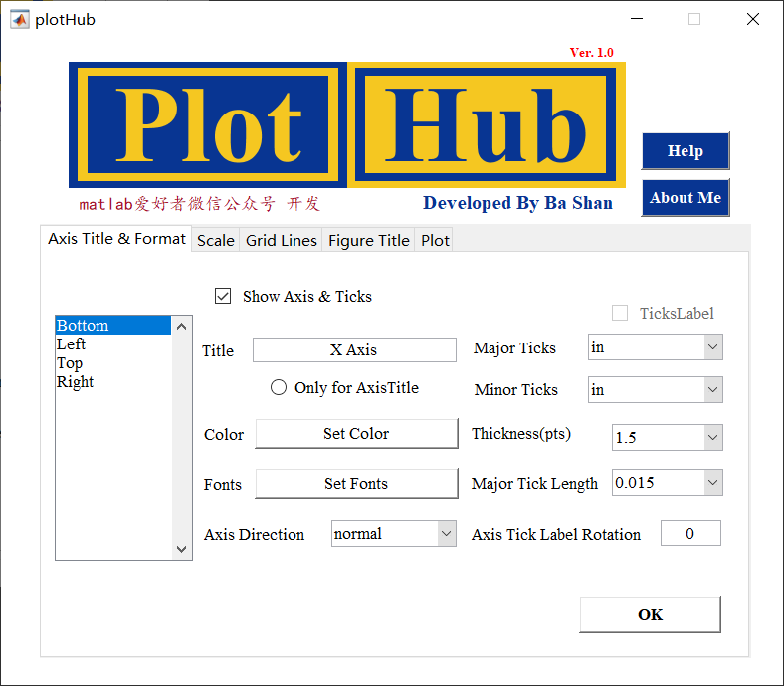Click the Set Fonts button
This screenshot has height=686, width=784.
[x=356, y=483]
